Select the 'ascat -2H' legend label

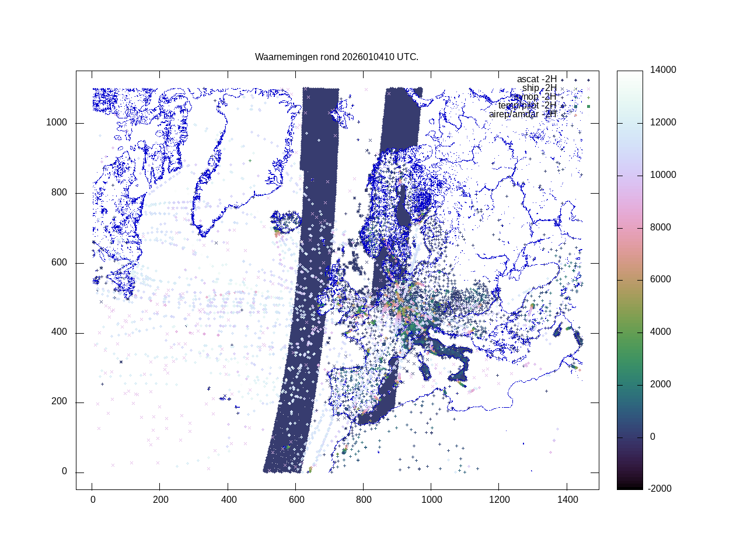(536, 79)
